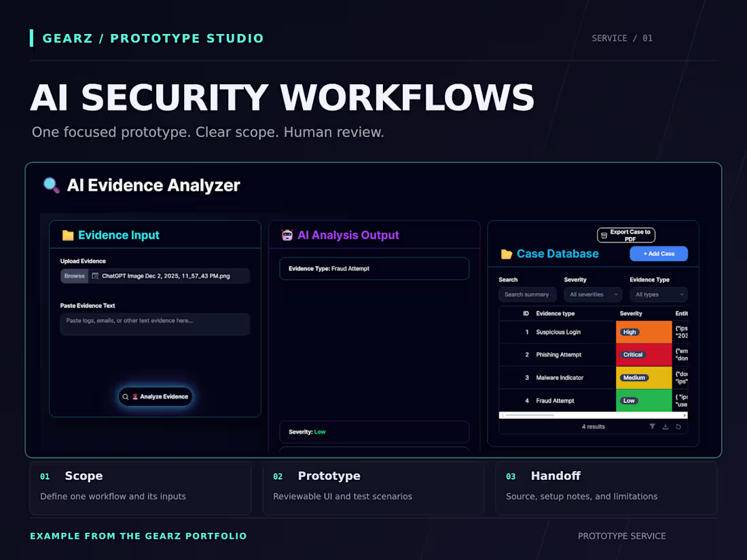This screenshot has width=747, height=560.
Task: Click Export Case to PDF button
Action: 626,236
